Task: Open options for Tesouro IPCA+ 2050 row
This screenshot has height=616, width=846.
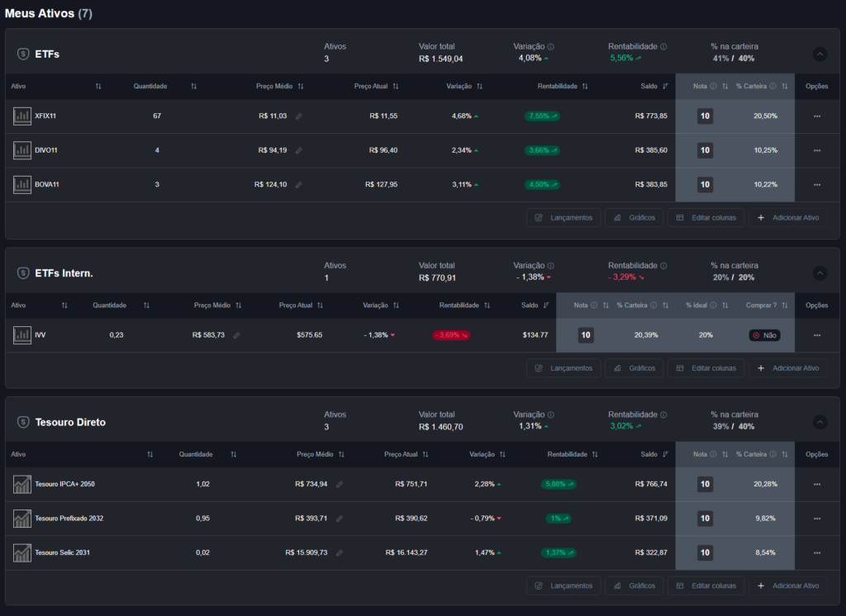Action: (817, 485)
